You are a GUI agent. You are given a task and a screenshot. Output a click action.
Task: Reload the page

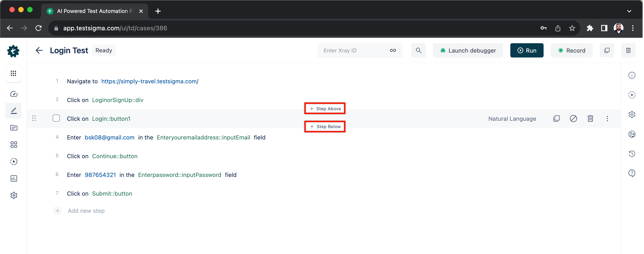click(39, 28)
